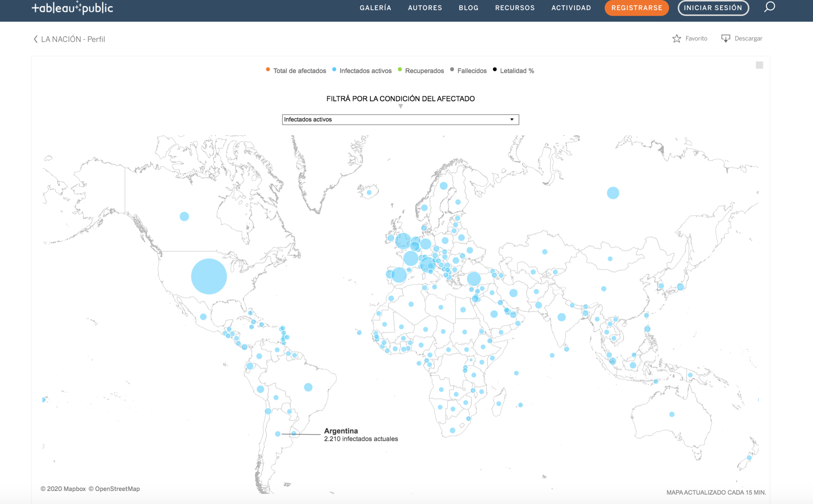Open the Infectados activos dropdown arrow
This screenshot has height=504, width=813.
[x=512, y=119]
